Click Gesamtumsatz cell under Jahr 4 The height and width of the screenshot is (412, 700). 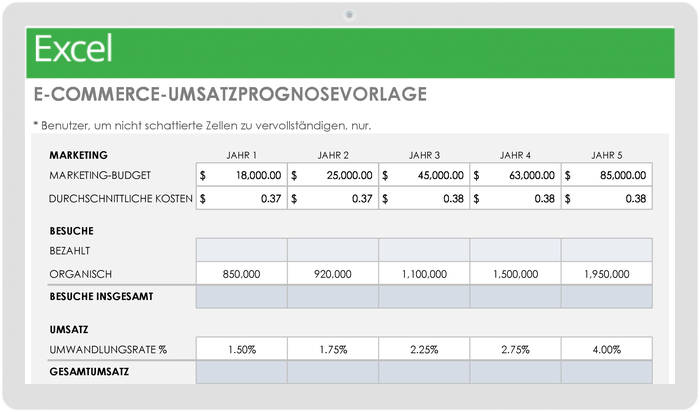[x=515, y=372]
